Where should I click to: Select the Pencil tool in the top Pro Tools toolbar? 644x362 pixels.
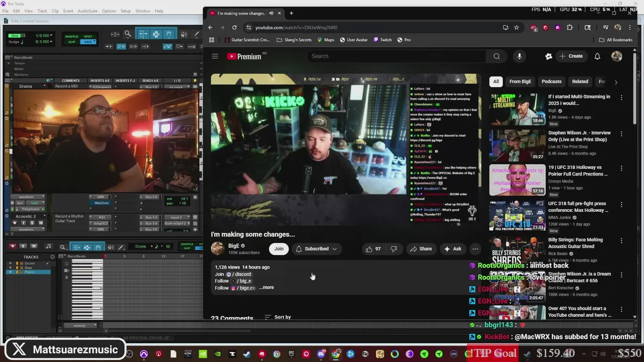(x=197, y=34)
